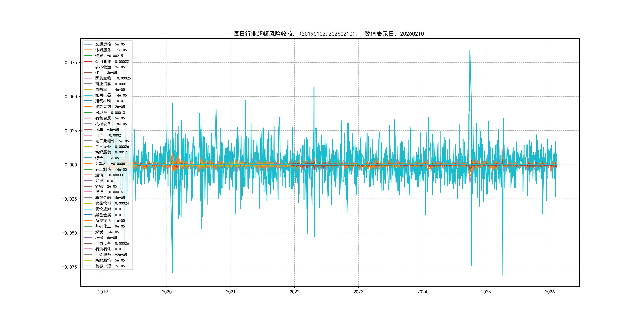Screen dimensions: 644x322
Task: Click the 纺织服装 legend color line
Action: [x=88, y=152]
